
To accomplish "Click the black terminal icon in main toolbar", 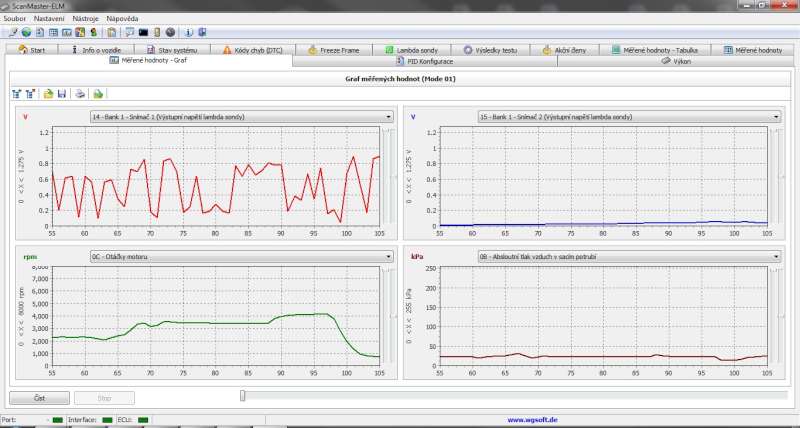I will (144, 33).
